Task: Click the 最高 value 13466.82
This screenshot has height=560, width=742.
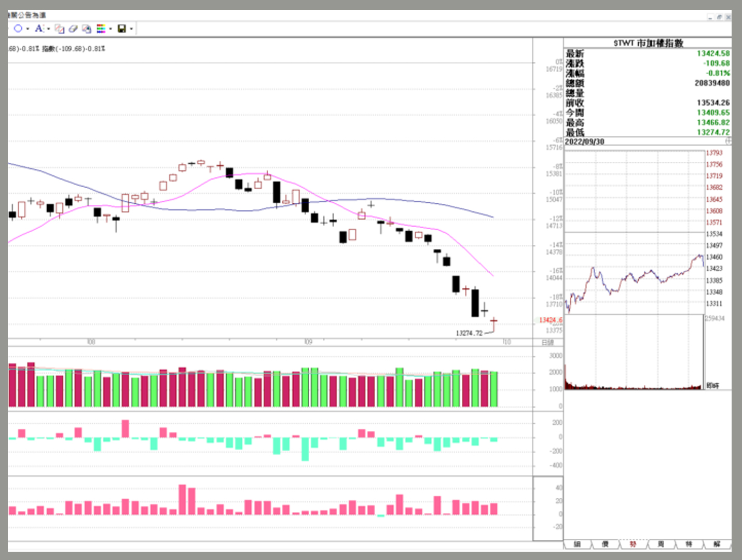Action: coord(713,122)
